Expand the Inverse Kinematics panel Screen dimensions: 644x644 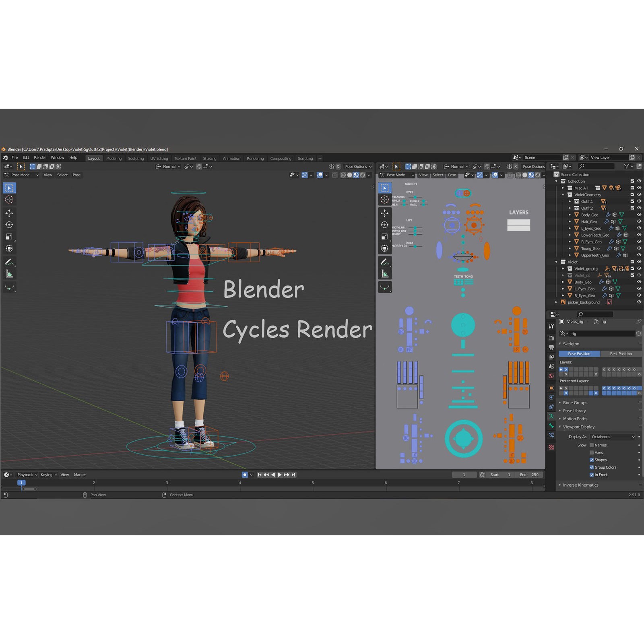[x=580, y=485]
